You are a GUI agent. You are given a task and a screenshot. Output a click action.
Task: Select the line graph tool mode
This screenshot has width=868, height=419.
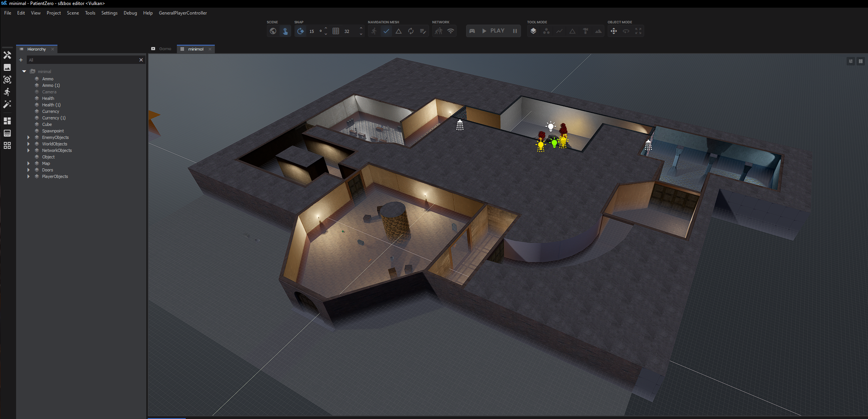(559, 31)
